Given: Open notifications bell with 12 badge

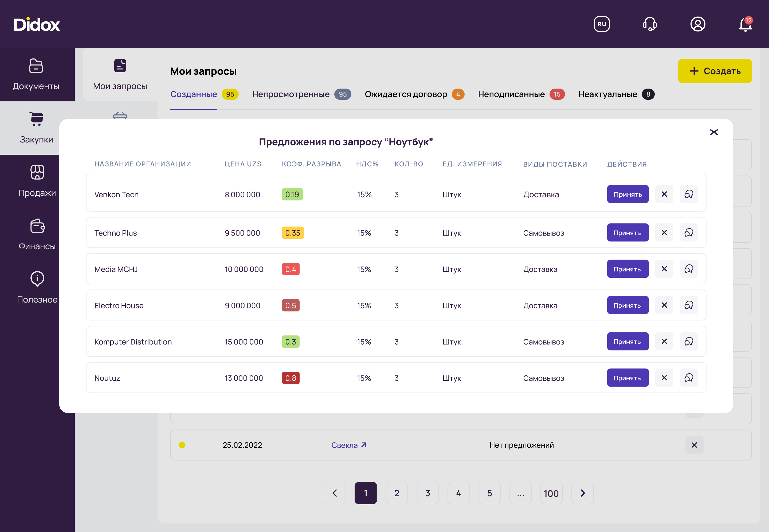Looking at the screenshot, I should (x=745, y=24).
